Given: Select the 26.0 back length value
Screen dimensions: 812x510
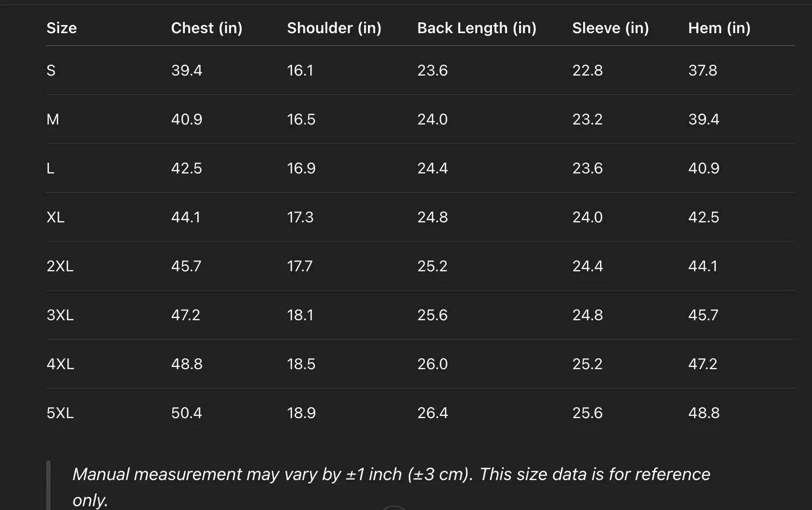Looking at the screenshot, I should (432, 364).
